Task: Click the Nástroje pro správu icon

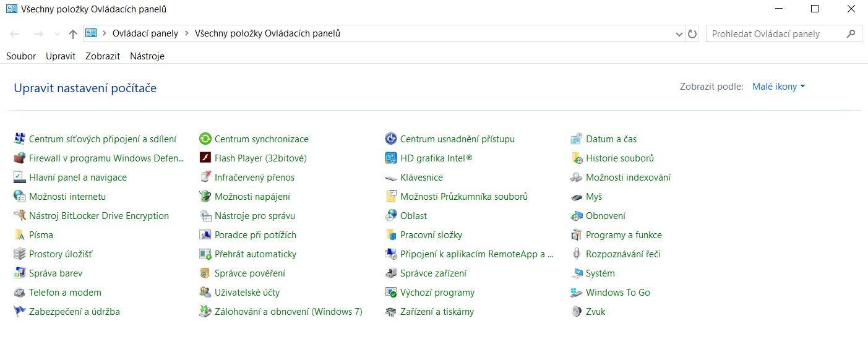Action: click(x=205, y=216)
